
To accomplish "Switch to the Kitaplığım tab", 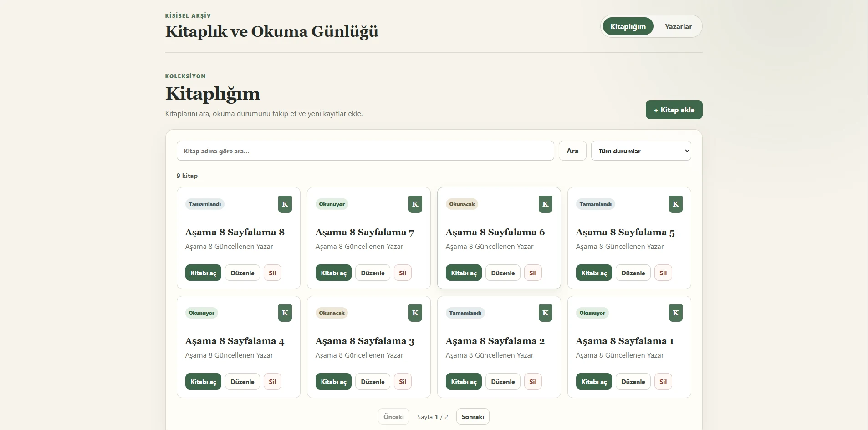I will tap(628, 26).
